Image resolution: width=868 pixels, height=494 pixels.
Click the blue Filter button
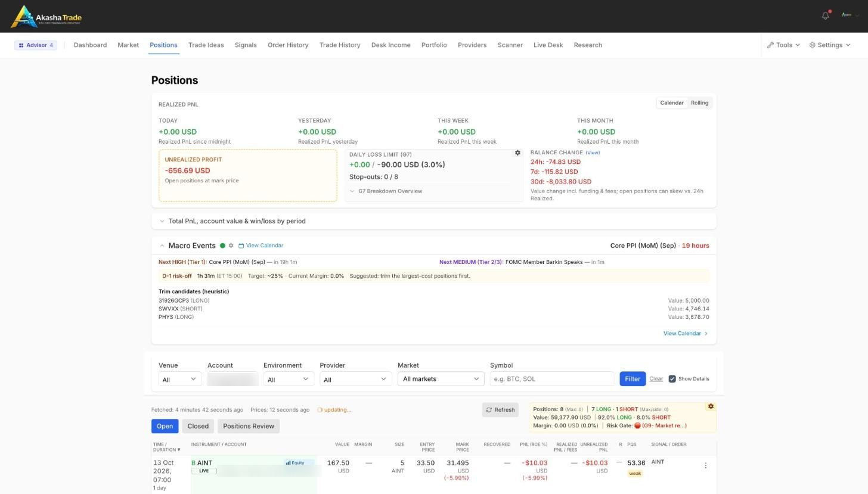click(633, 379)
